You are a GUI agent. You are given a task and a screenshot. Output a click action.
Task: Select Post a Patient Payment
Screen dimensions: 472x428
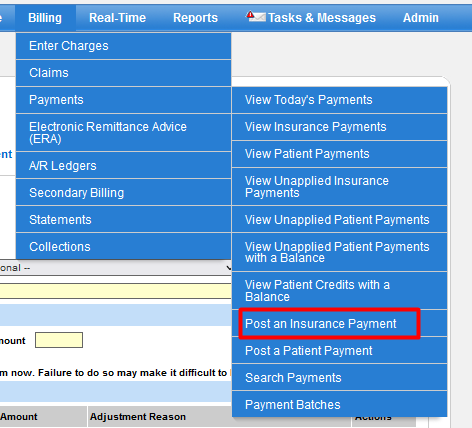339,350
